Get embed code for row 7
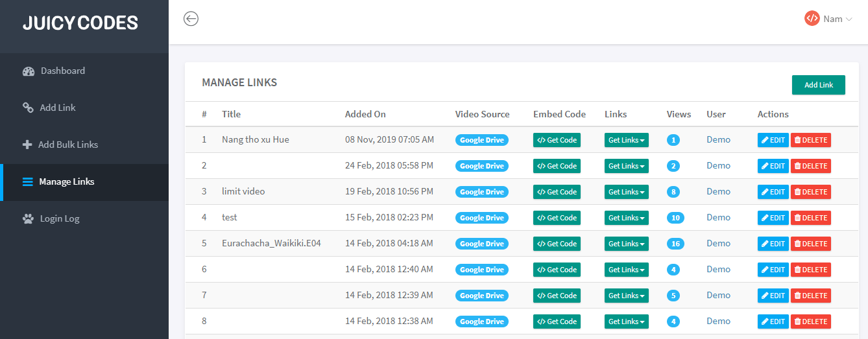 [557, 296]
